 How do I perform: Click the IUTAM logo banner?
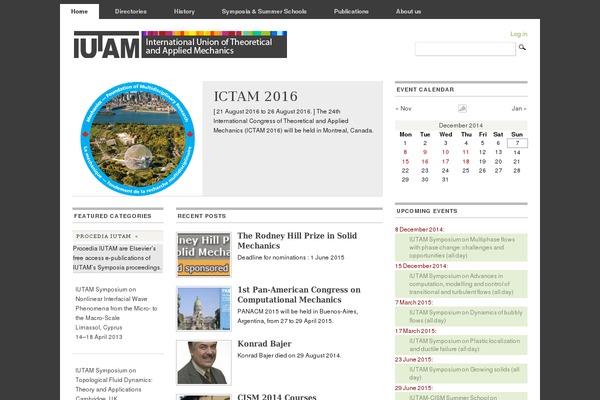click(x=180, y=45)
